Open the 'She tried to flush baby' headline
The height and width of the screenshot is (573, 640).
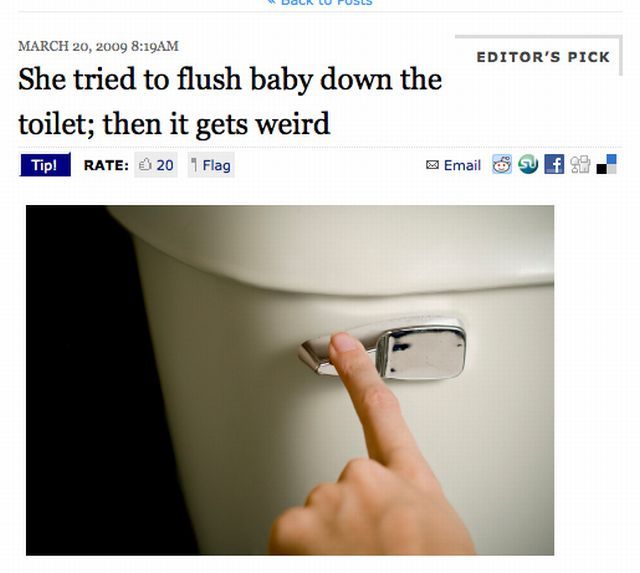coord(230,101)
